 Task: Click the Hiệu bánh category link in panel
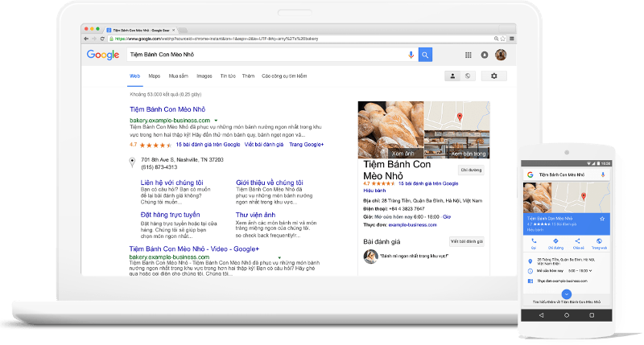point(374,191)
